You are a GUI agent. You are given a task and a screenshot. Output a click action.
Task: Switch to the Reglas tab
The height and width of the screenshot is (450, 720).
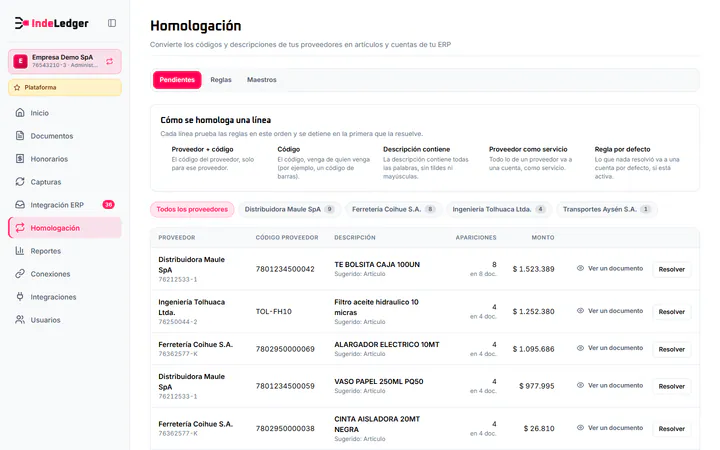221,80
